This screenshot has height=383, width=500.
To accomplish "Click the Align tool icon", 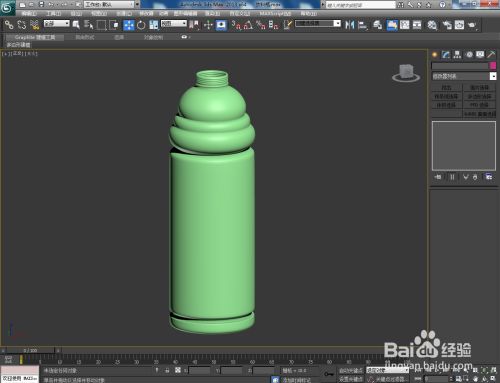I will pyautogui.click(x=362, y=25).
